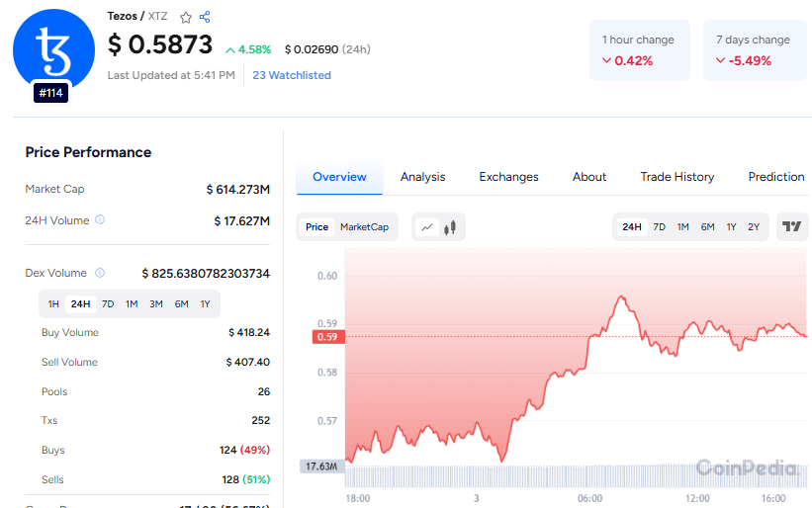The image size is (812, 508).
Task: Click Last Updated at 5:41 PM text
Action: coord(171,75)
